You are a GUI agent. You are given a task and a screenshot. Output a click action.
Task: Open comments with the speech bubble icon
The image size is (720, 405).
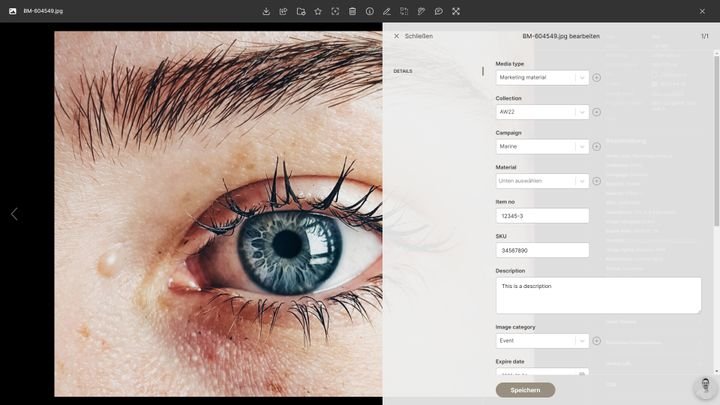(x=439, y=11)
